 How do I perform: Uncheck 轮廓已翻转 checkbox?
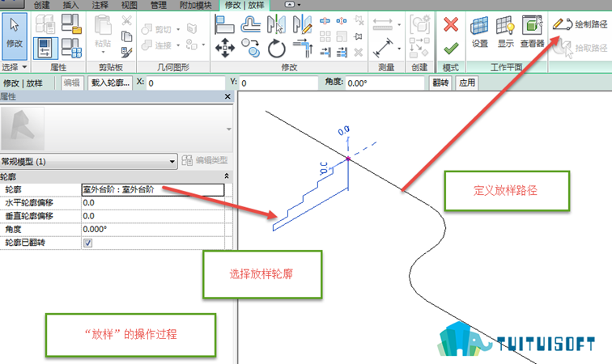click(x=87, y=243)
